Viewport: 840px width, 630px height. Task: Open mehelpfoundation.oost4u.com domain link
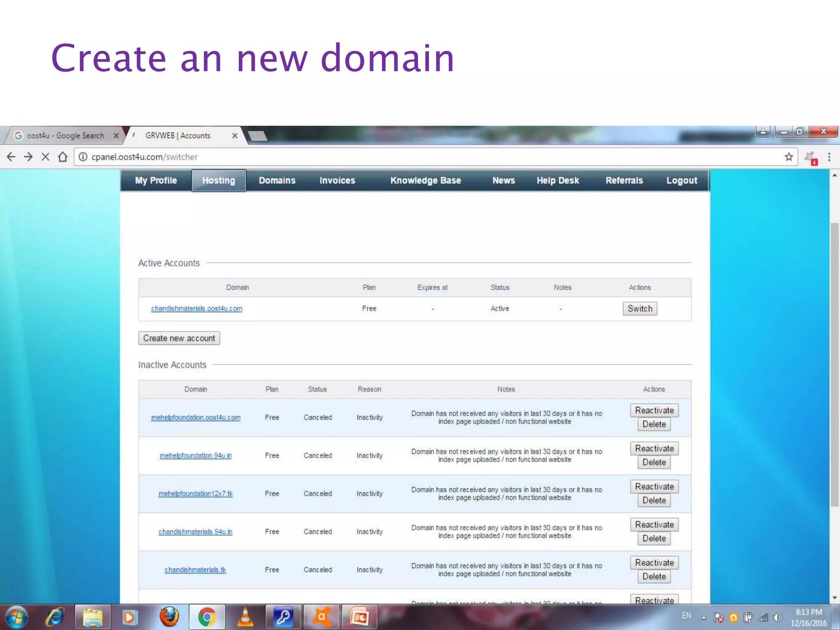(x=196, y=418)
